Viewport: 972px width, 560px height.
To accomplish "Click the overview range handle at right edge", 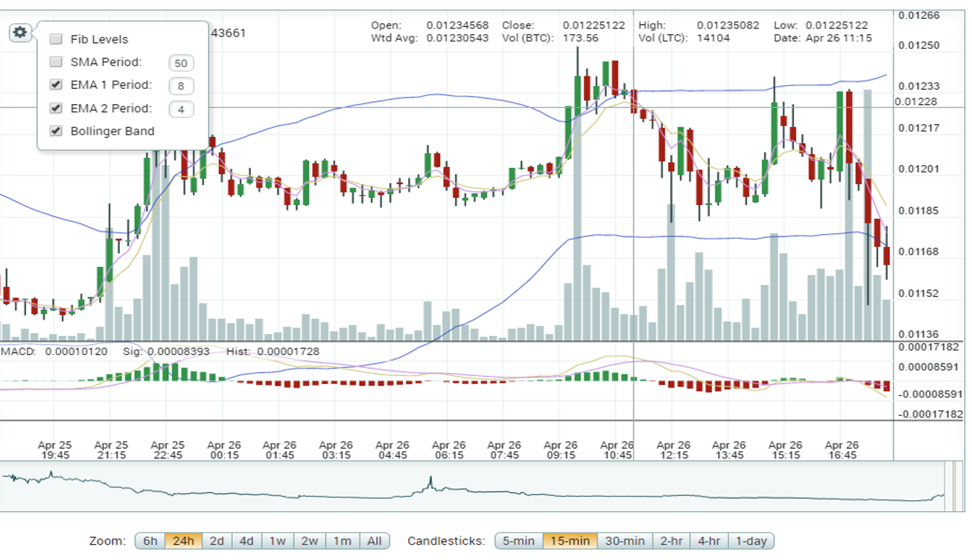I will pos(955,486).
